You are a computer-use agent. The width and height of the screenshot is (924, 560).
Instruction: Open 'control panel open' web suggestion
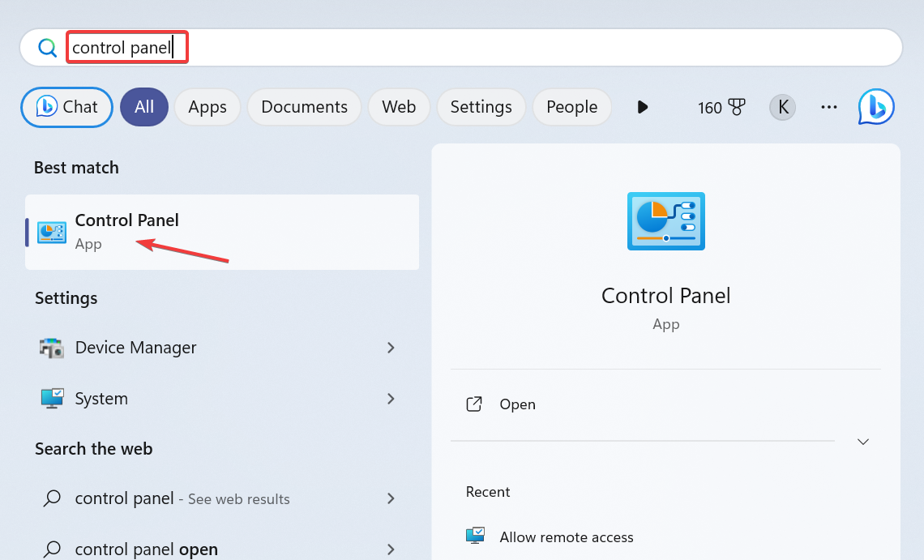[x=222, y=549]
